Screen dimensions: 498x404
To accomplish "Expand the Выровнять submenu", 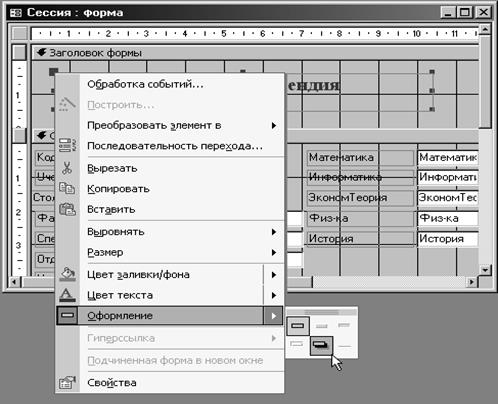I will (274, 232).
